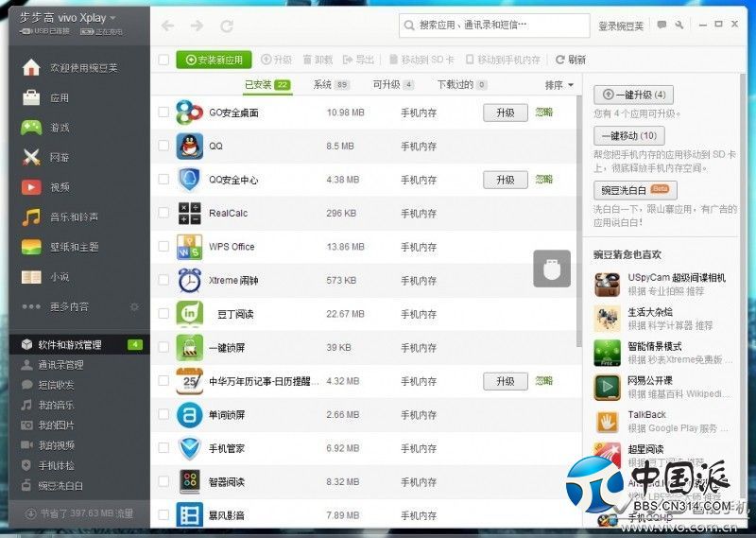756x538 pixels.
Task: Click 登录豌豆荚 login link
Action: pos(621,26)
